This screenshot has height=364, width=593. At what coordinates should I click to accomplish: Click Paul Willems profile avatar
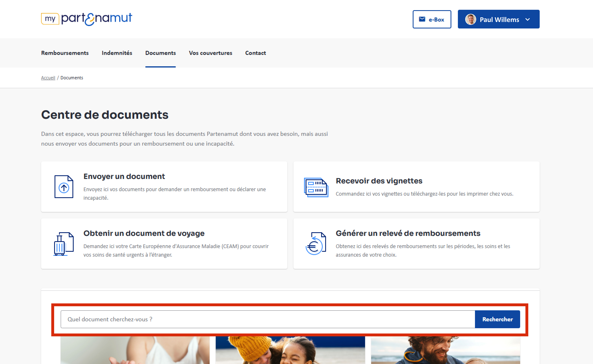pos(470,19)
